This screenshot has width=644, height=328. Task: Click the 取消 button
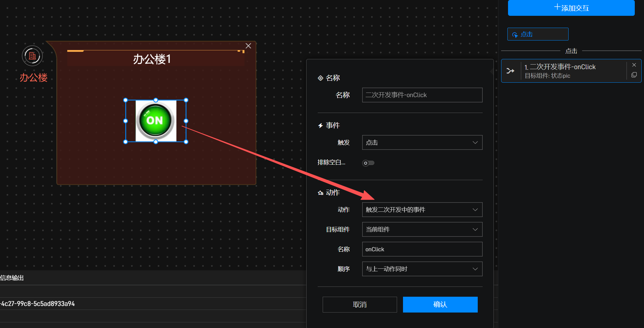tap(360, 305)
